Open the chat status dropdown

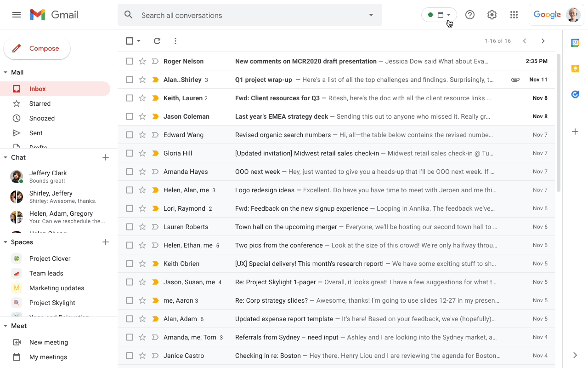(x=439, y=15)
